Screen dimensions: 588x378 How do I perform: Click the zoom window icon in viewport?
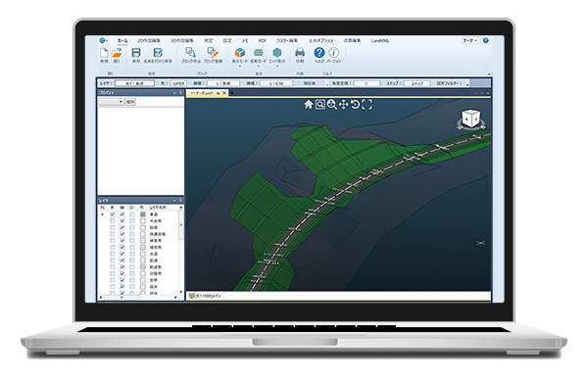pyautogui.click(x=319, y=105)
